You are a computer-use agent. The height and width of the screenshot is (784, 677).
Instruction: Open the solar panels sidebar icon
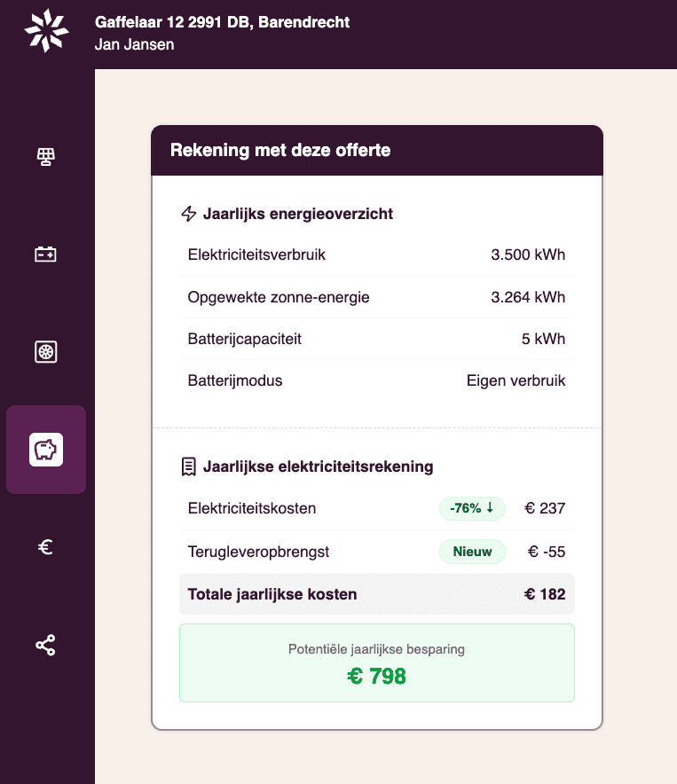click(x=45, y=157)
